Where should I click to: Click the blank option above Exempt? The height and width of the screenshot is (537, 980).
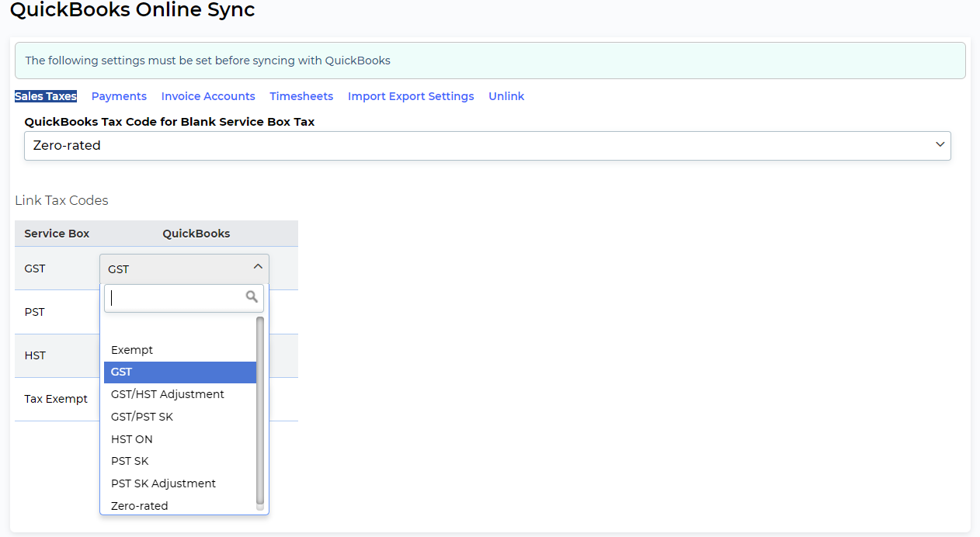(180, 328)
